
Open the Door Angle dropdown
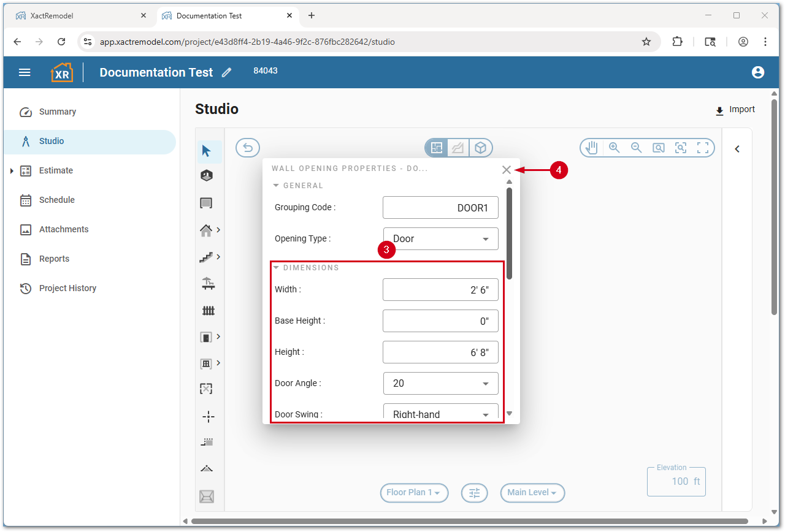pos(440,384)
